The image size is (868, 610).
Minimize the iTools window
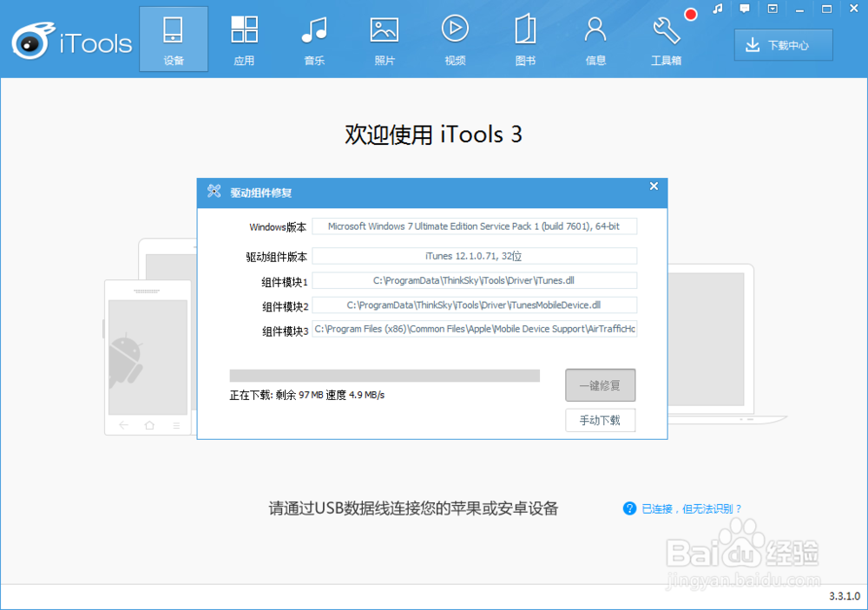tap(799, 10)
